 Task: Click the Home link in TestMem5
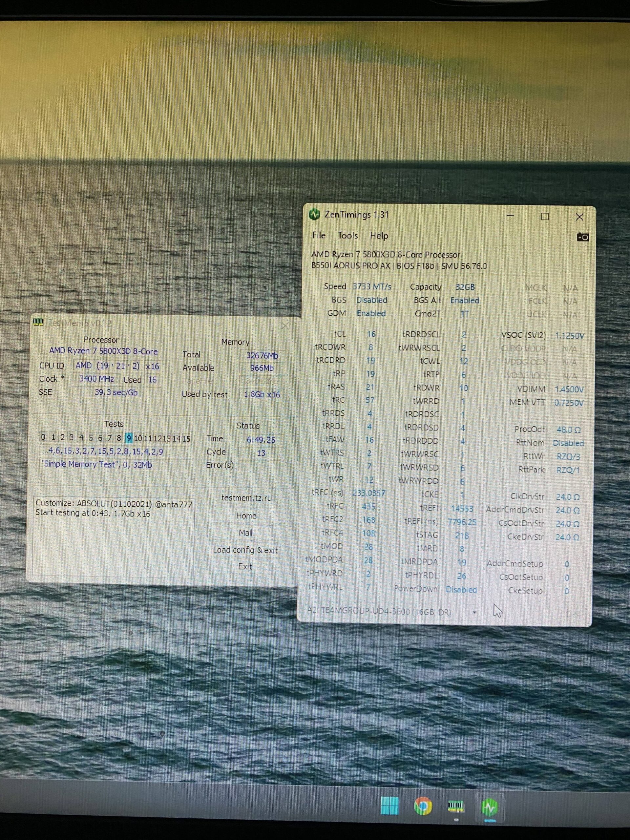[246, 516]
